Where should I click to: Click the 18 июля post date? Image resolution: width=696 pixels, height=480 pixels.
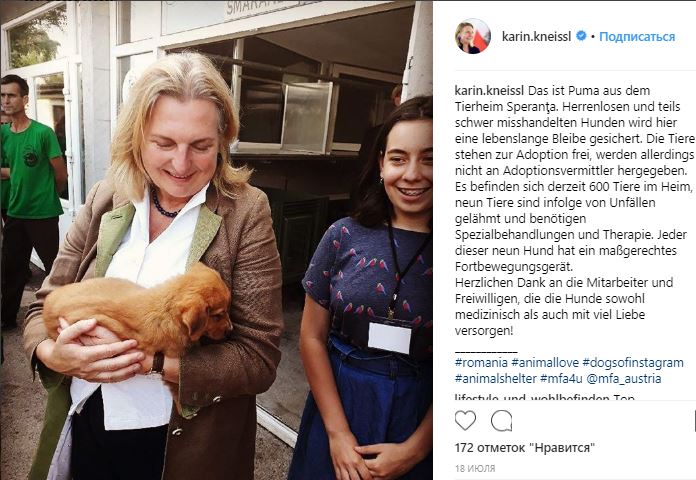pyautogui.click(x=475, y=468)
